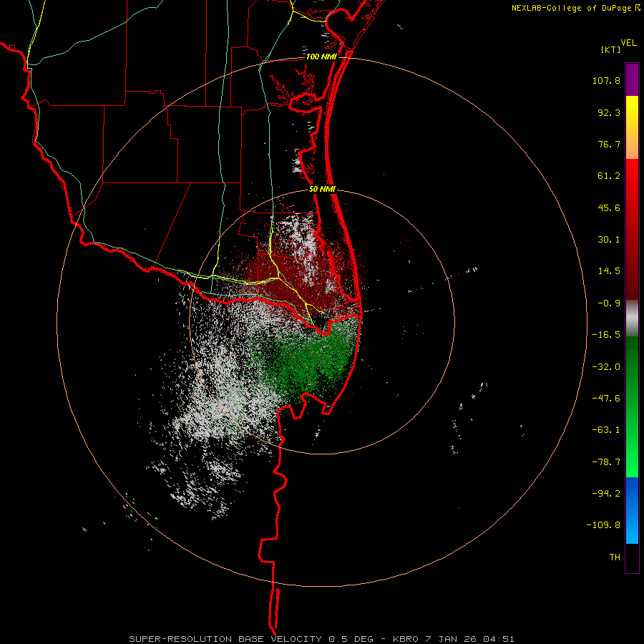Click the 61.2 legend value
This screenshot has height=644, width=644.
(609, 176)
